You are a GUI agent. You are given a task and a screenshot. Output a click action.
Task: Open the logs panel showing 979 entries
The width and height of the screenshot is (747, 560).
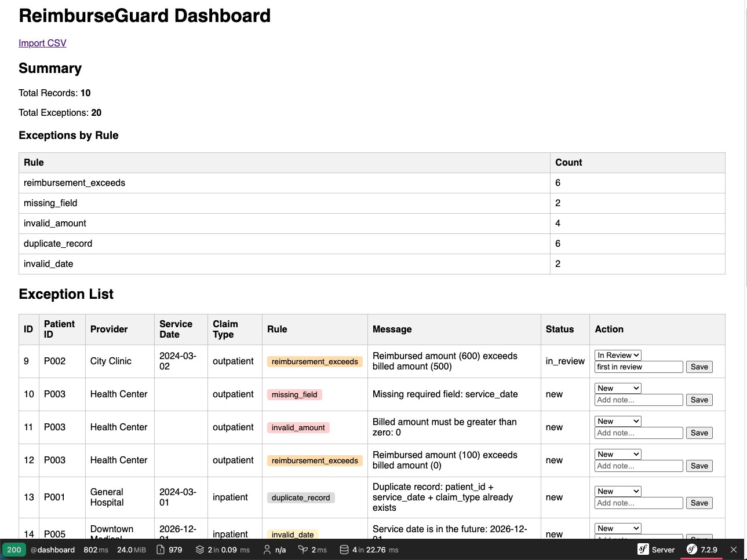[x=169, y=550]
